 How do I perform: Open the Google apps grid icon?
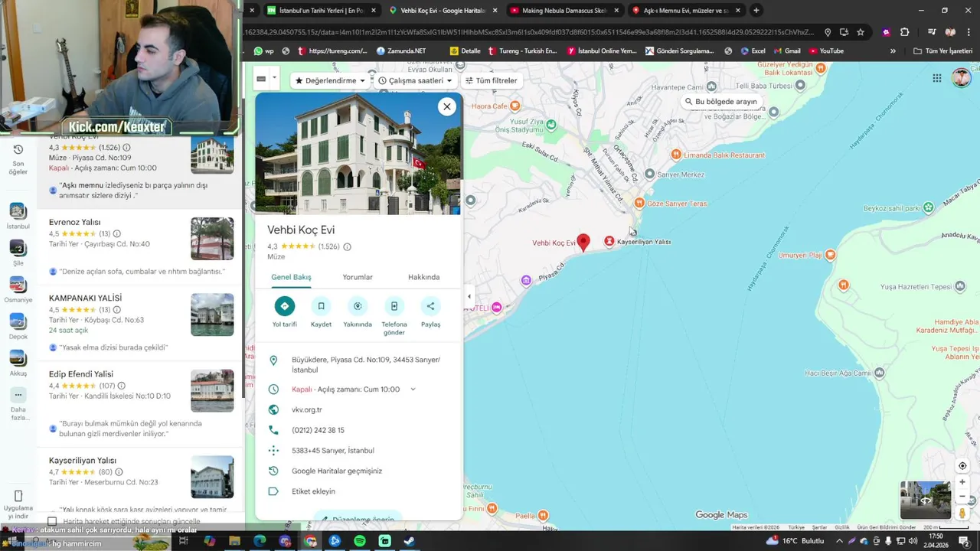[937, 78]
